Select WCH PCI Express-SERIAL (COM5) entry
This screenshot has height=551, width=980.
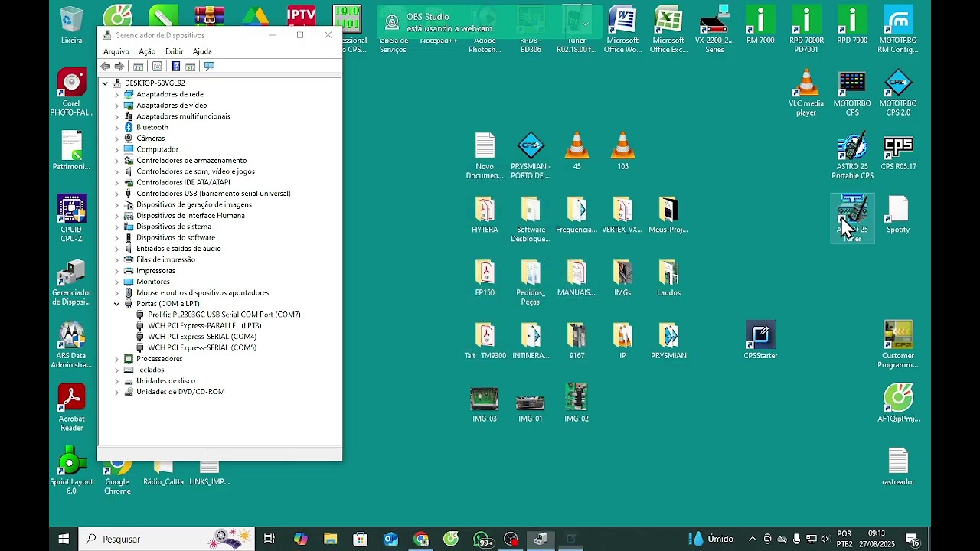click(202, 347)
